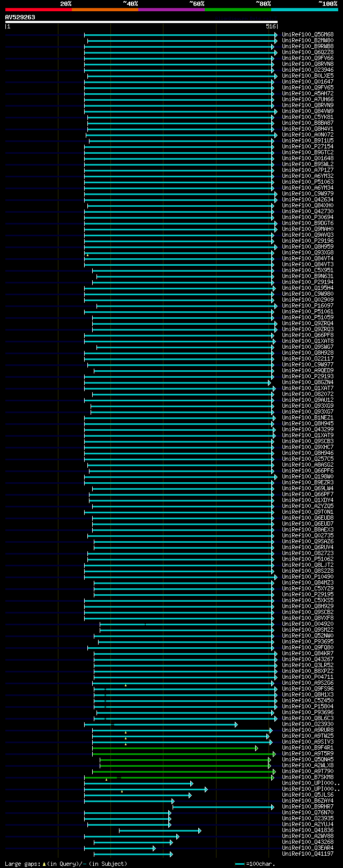Click the query end position 516
The image size is (343, 868).
tap(271, 26)
